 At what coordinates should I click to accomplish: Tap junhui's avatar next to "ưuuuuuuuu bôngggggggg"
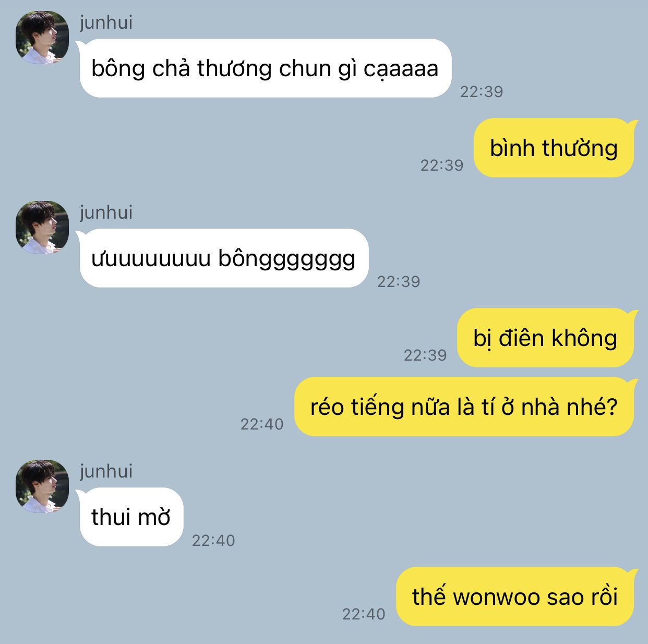[42, 228]
